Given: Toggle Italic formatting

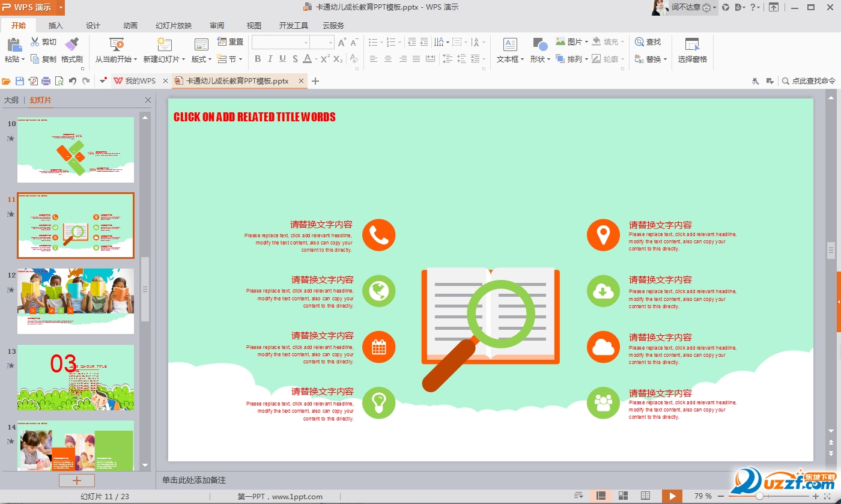Looking at the screenshot, I should pyautogui.click(x=270, y=59).
